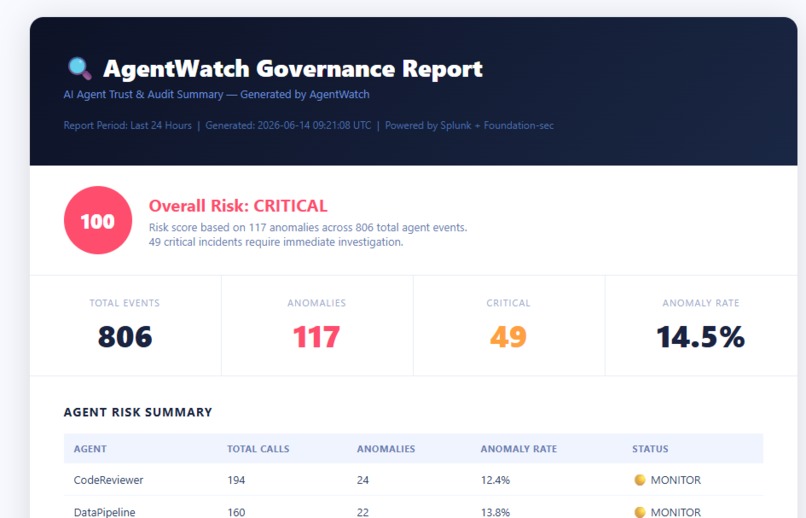The height and width of the screenshot is (518, 806).
Task: Click the orange 49 critical value
Action: pyautogui.click(x=508, y=337)
